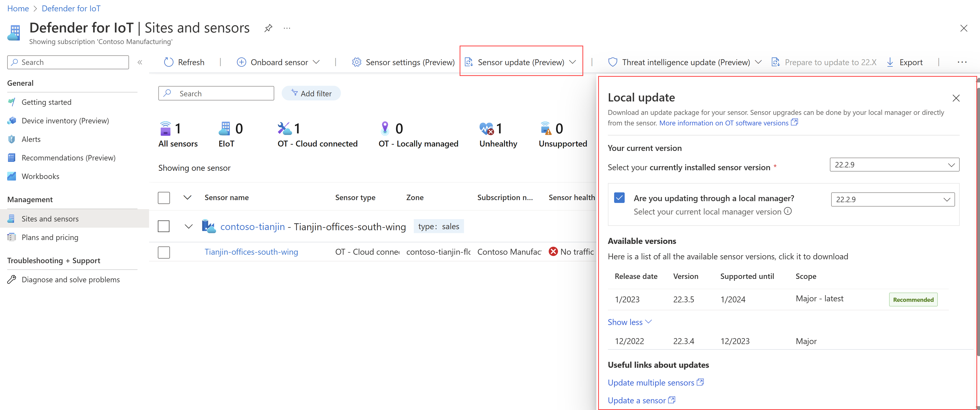Image resolution: width=980 pixels, height=410 pixels.
Task: Click the type: sales tag
Action: (x=439, y=226)
